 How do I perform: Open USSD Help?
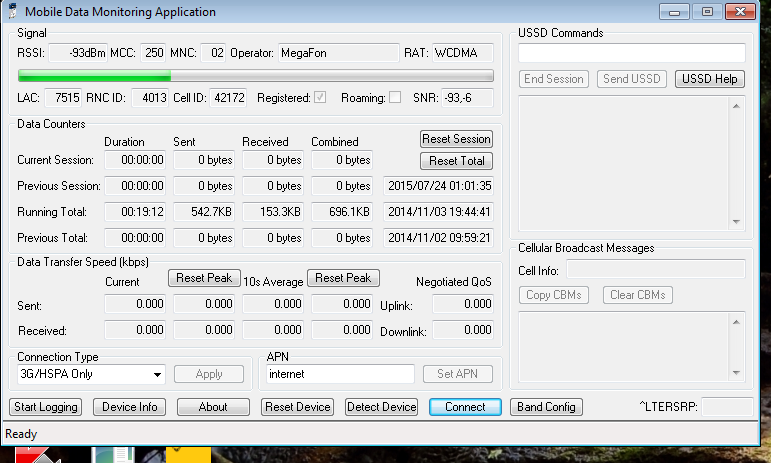pyautogui.click(x=710, y=79)
